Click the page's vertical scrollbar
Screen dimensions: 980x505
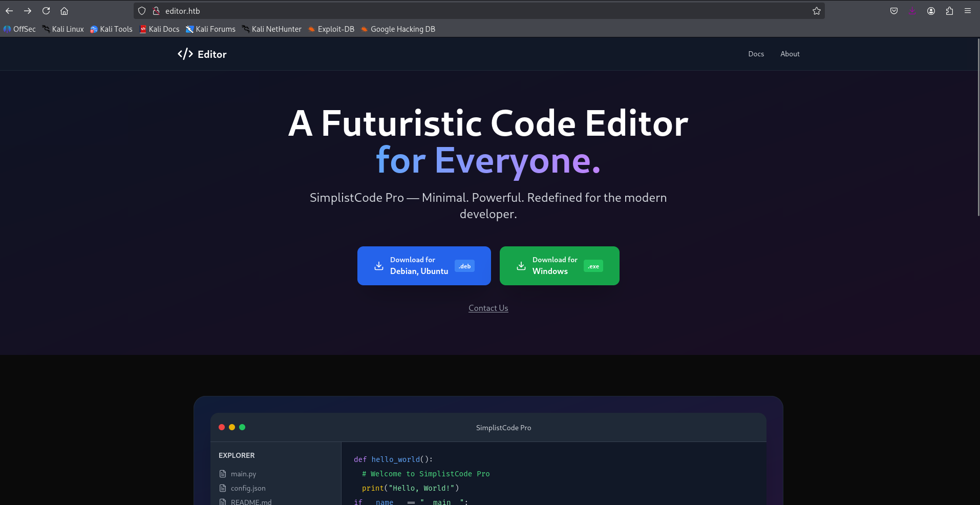[978, 128]
